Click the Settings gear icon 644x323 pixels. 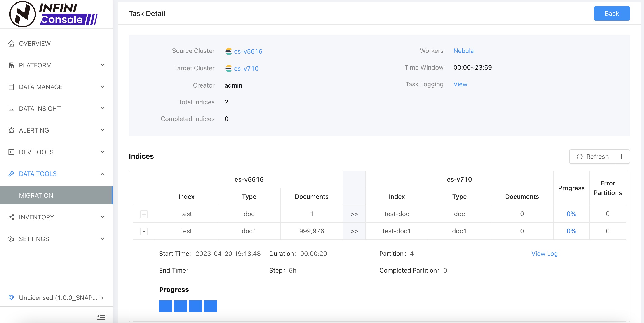point(11,239)
